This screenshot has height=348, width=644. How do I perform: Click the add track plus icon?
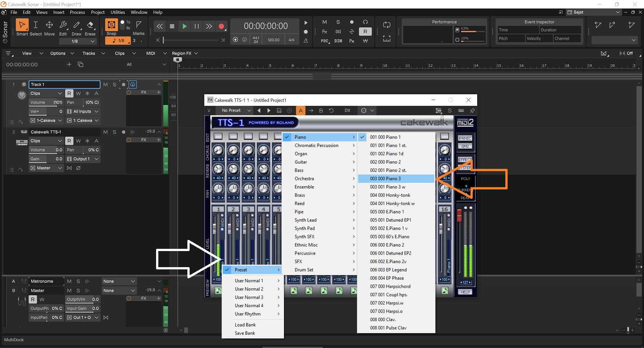[69, 64]
